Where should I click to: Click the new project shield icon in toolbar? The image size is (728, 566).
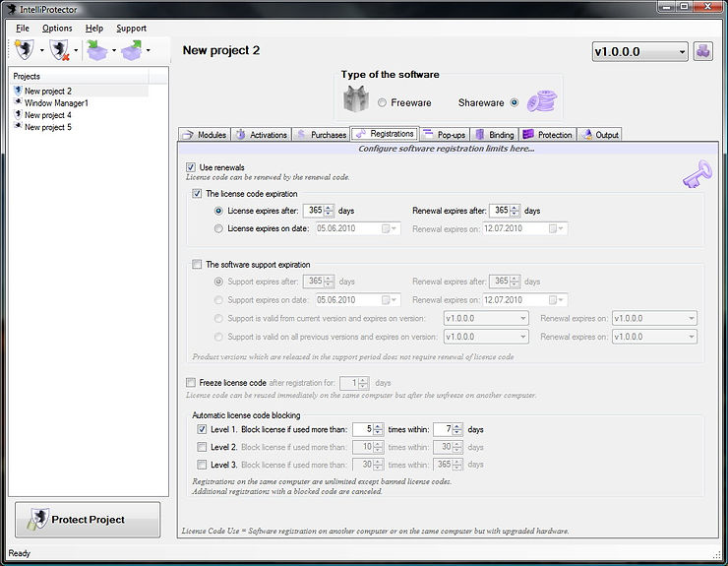(25, 50)
